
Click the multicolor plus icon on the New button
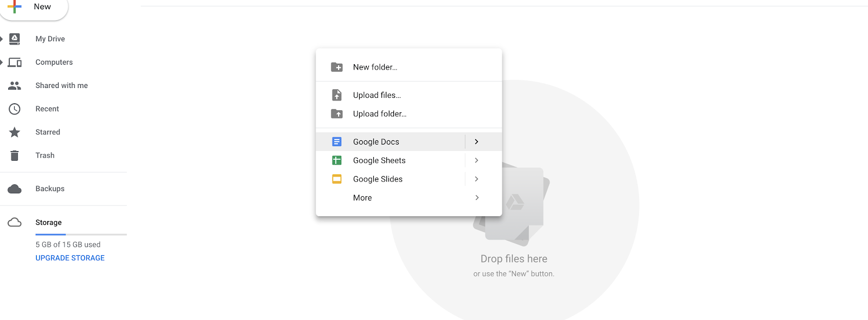(15, 7)
